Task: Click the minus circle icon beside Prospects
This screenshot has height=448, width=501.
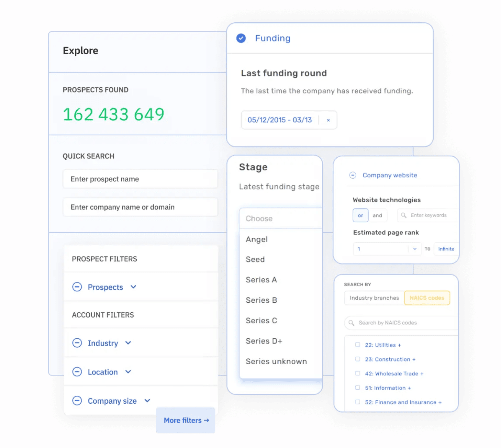Action: point(77,287)
